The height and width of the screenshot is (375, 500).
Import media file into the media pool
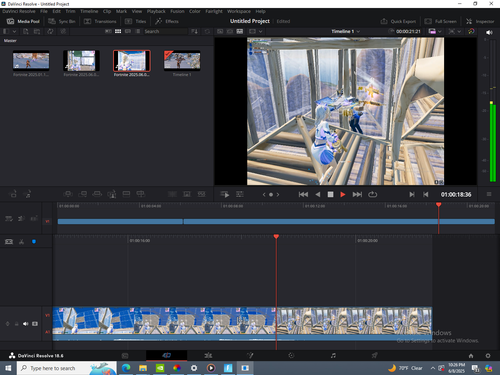[26, 31]
